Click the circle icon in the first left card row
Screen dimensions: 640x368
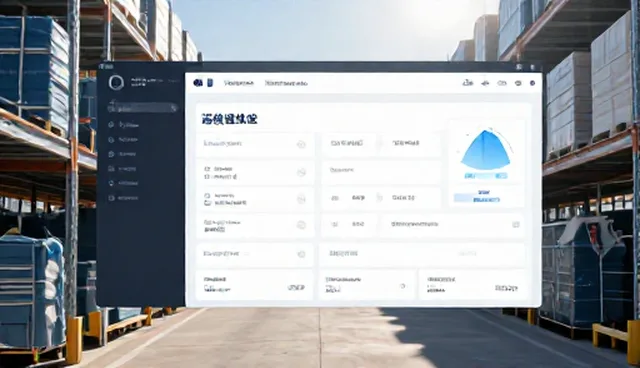[x=301, y=144]
